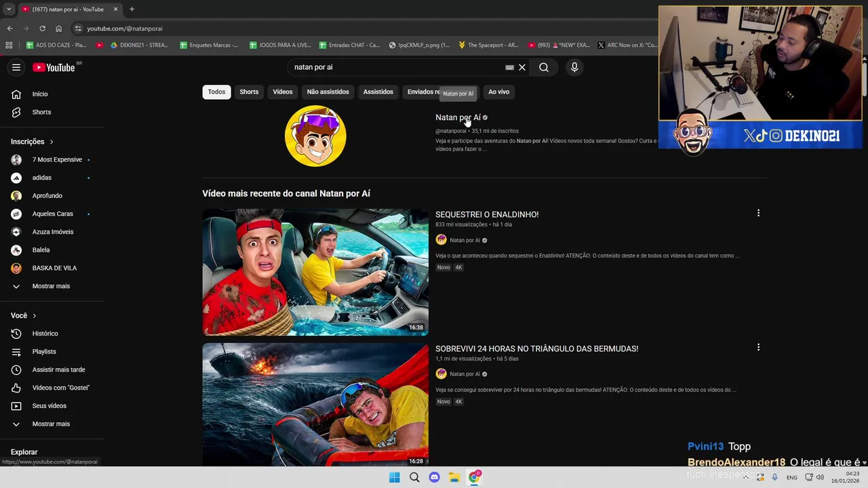Open the ADS DO CAZE bookmark
Image resolution: width=868 pixels, height=488 pixels.
(56, 45)
